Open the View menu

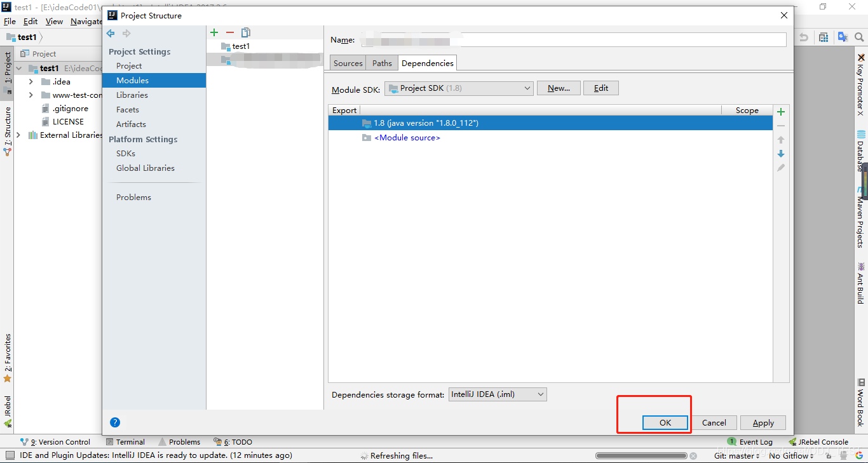(54, 22)
